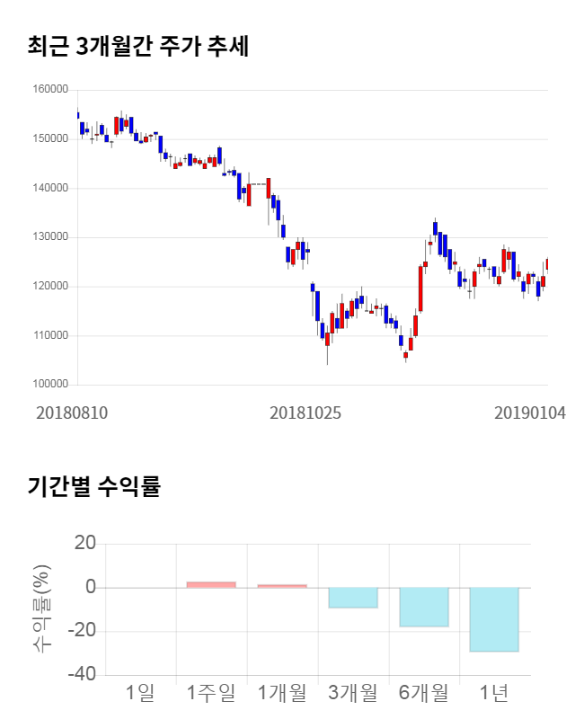
Task: Click the blue 1년 return bar
Action: (x=494, y=619)
